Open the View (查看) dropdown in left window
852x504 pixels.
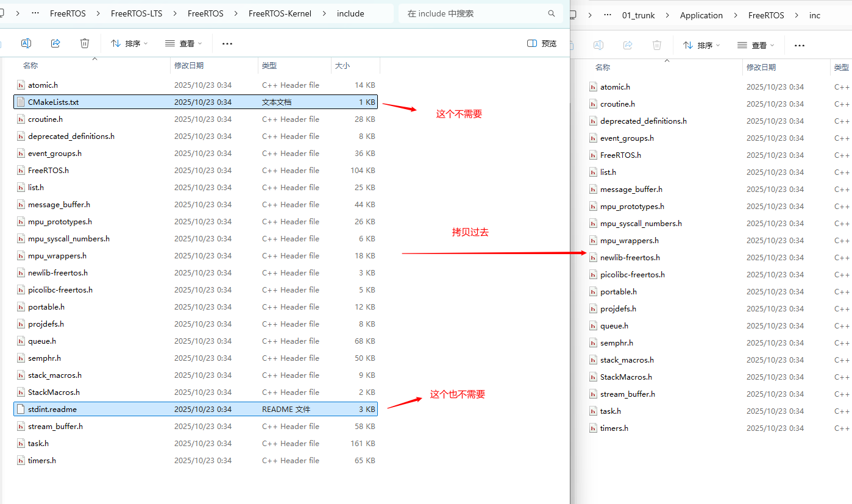[183, 43]
